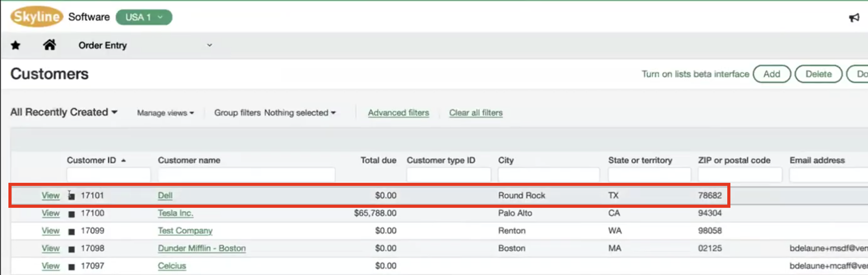Click View for Dunder Mifflin - Boston row
868x275 pixels.
51,248
